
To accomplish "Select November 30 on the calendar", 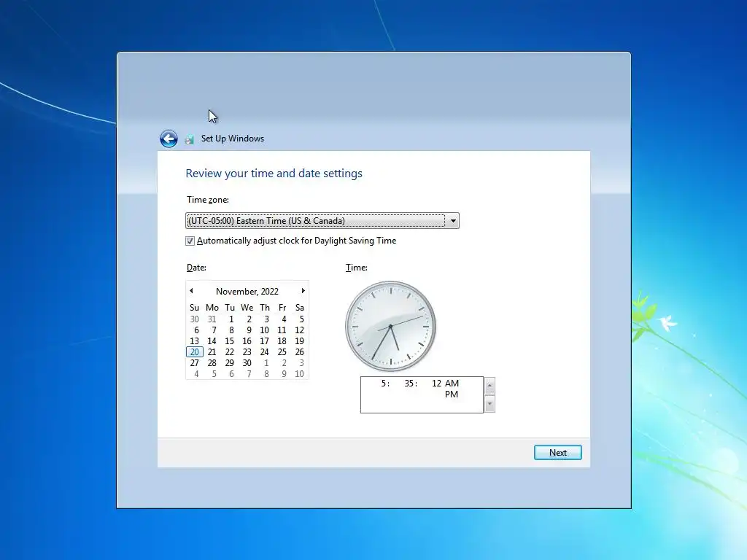I will click(x=247, y=363).
